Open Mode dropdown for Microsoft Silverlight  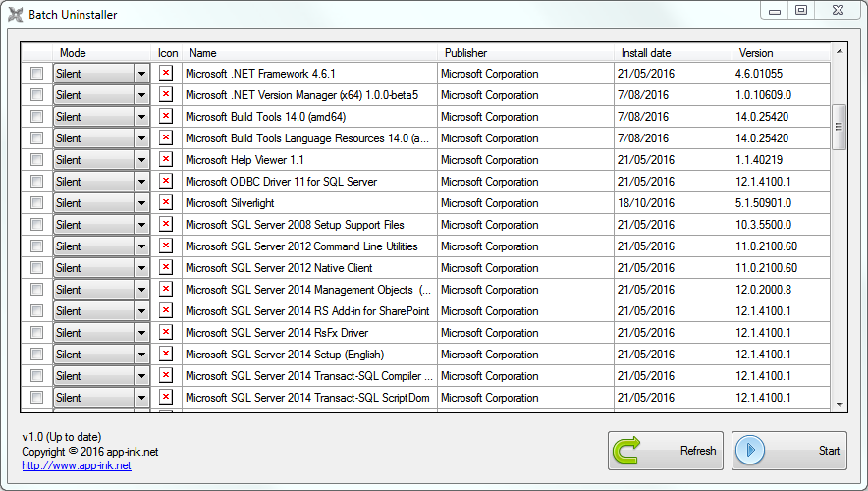coord(141,203)
